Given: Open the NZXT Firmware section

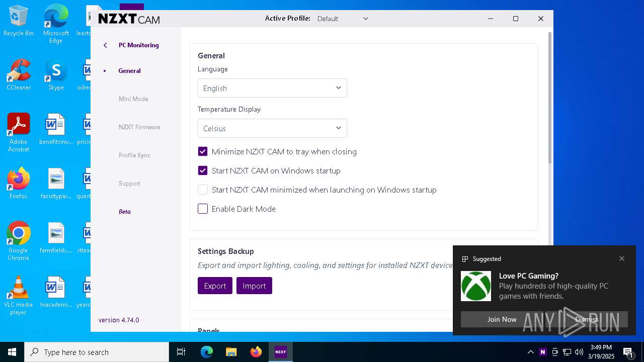Looking at the screenshot, I should pos(139,127).
